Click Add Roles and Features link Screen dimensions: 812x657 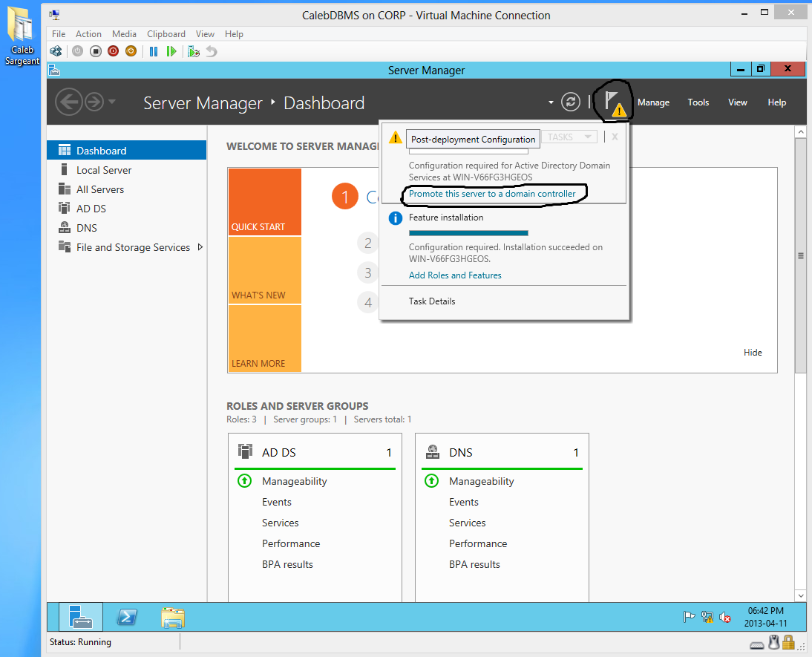pyautogui.click(x=455, y=275)
